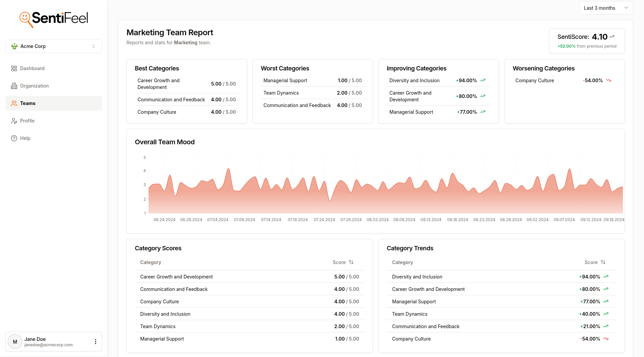
Task: Click the Help question mark icon
Action: click(14, 138)
